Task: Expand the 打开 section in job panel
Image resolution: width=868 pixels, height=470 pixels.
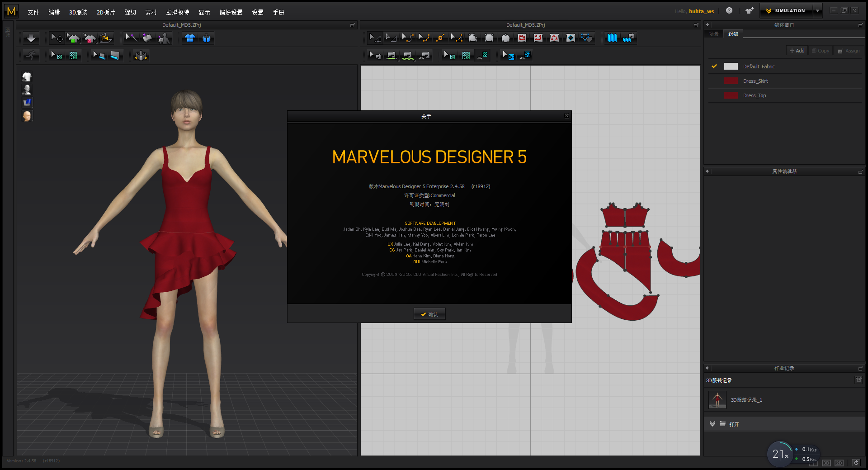Action: (x=712, y=424)
